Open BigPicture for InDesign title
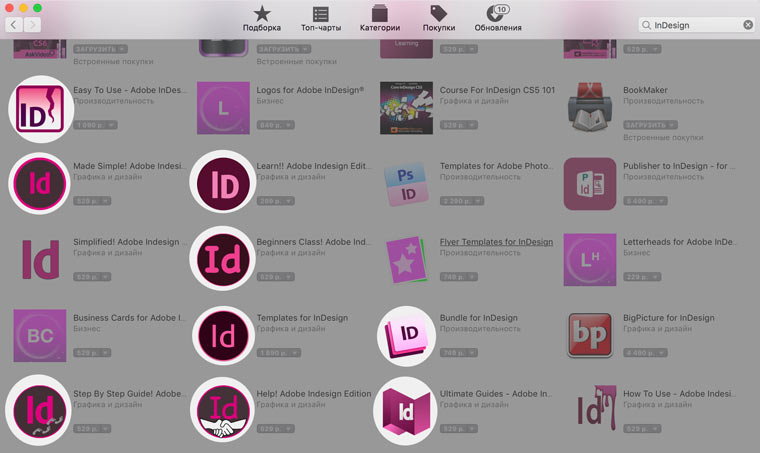The height and width of the screenshot is (453, 760). (669, 318)
